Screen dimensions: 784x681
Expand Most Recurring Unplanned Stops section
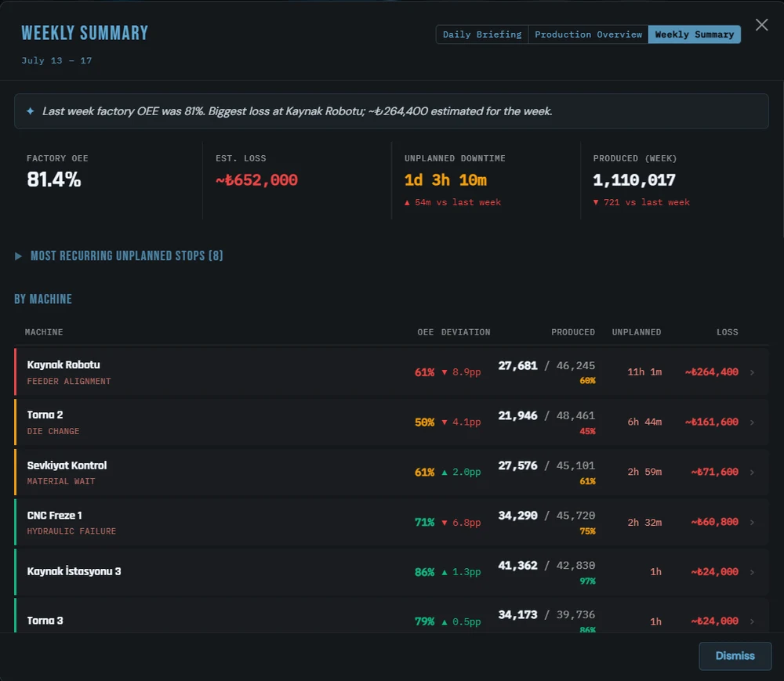pos(119,255)
